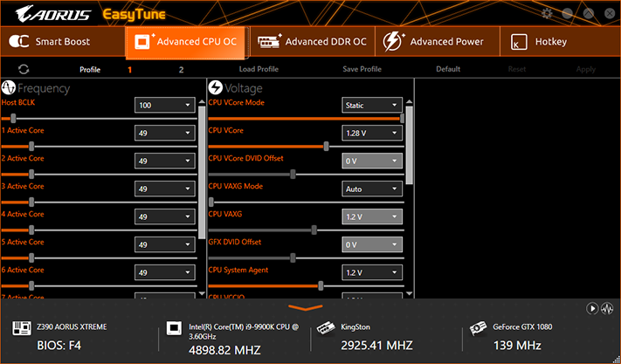Click the Smart Boost tab icon

[x=18, y=41]
